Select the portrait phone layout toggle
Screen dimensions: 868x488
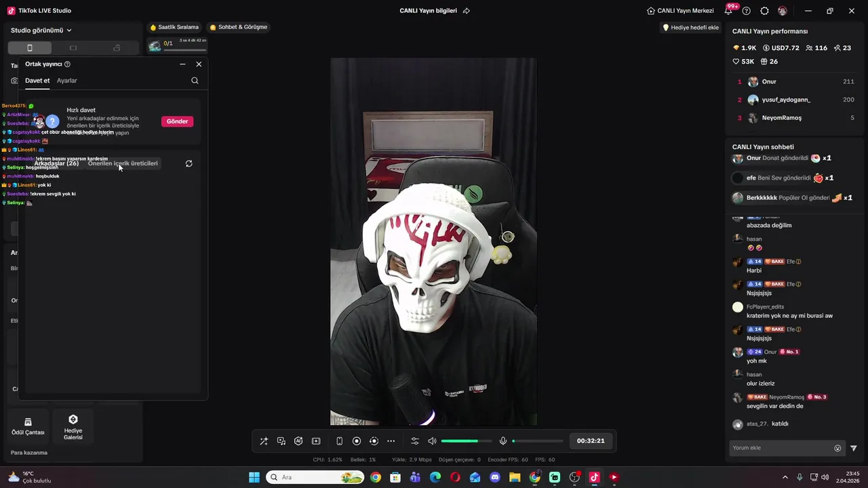29,48
